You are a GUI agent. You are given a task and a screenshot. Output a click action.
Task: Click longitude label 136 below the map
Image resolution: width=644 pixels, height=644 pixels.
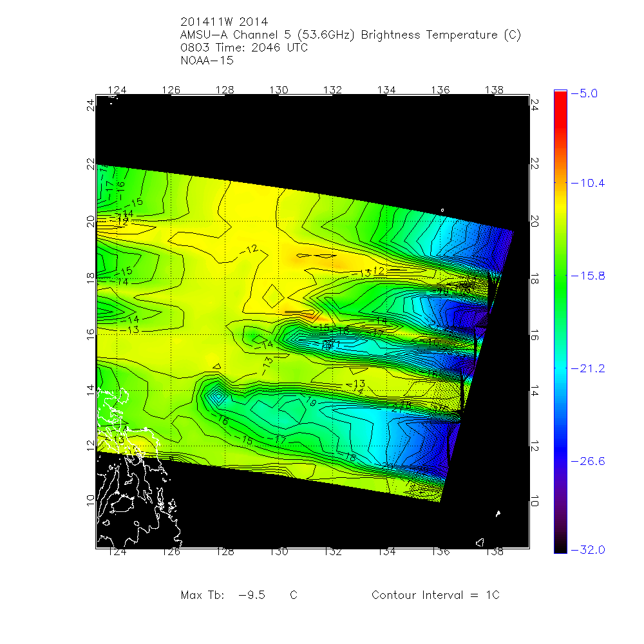coord(440,552)
